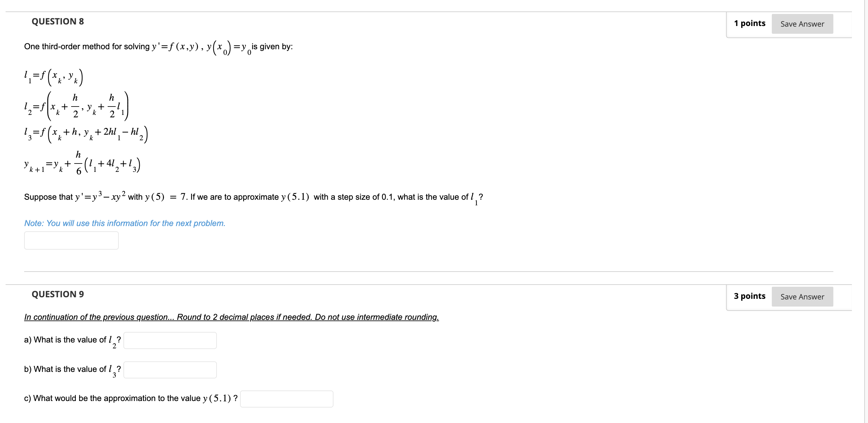Click Save Answer for Question 9
The image size is (868, 423).
pos(802,297)
